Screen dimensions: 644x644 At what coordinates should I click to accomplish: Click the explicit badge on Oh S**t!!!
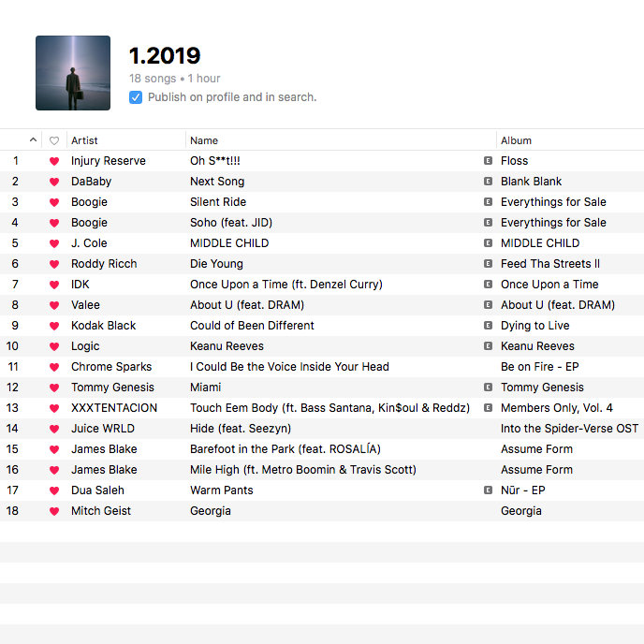[x=488, y=161]
